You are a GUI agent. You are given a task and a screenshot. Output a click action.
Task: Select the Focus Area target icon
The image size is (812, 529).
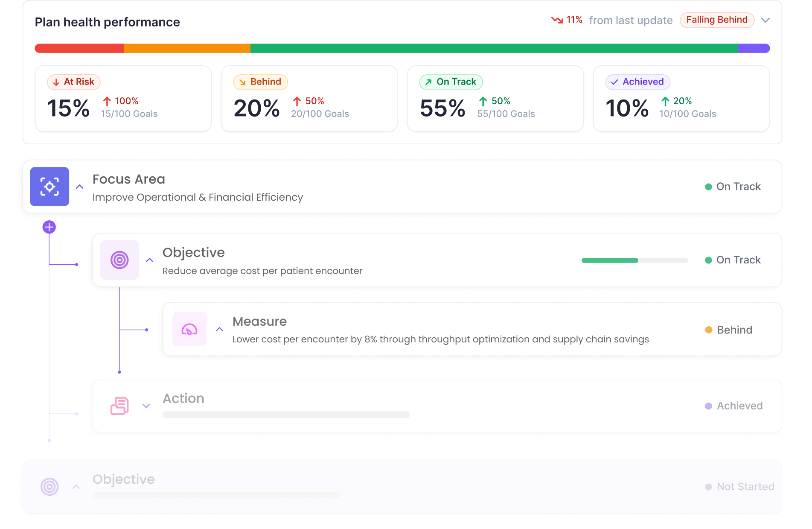tap(49, 187)
